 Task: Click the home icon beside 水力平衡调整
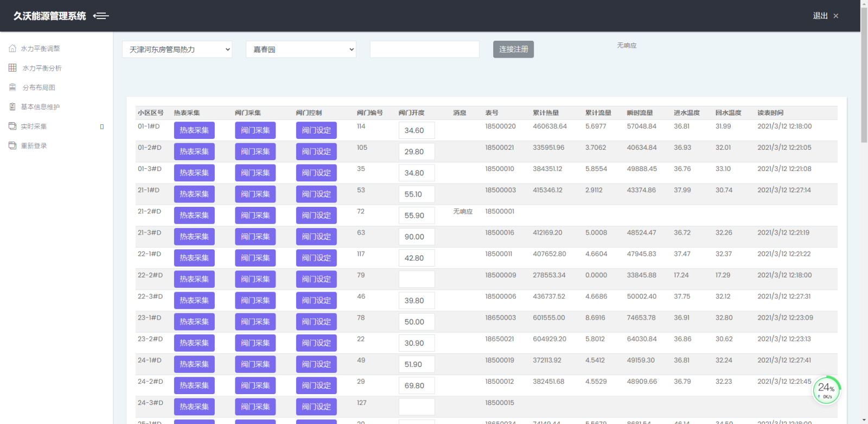tap(12, 48)
